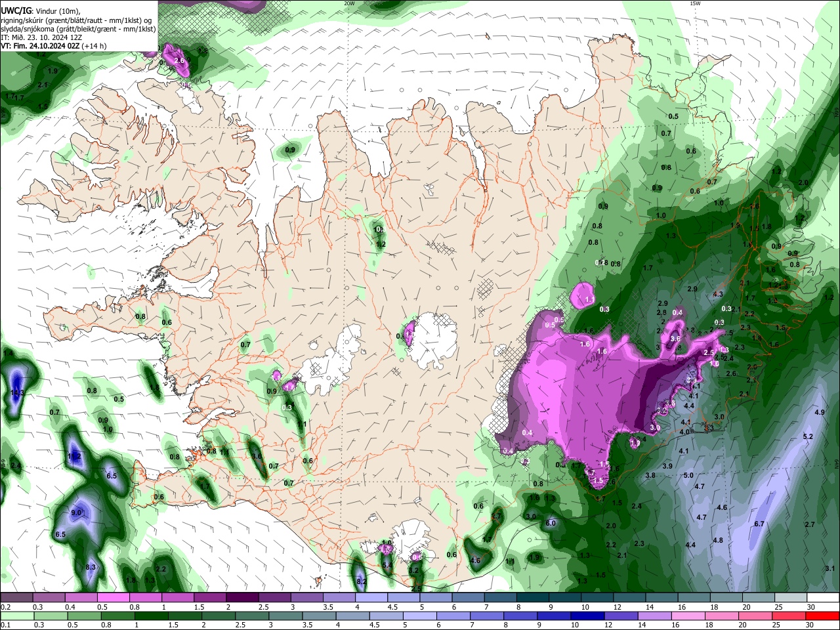The width and height of the screenshot is (840, 630).
Task: Select the light lavender swatch labeled 5, lower legend row
Action: pos(419,616)
